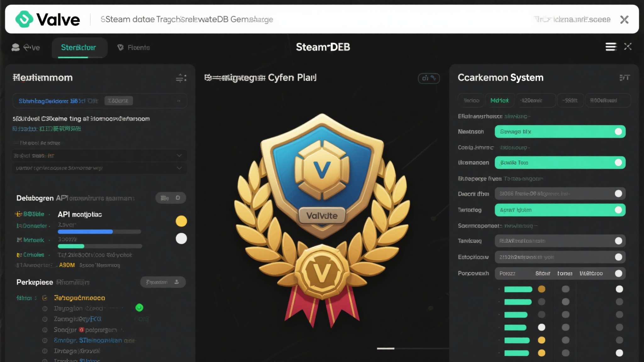Screen dimensions: 644x362
Task: Click the blue subtitle link under the Meutiemmom description
Action: tap(47, 129)
